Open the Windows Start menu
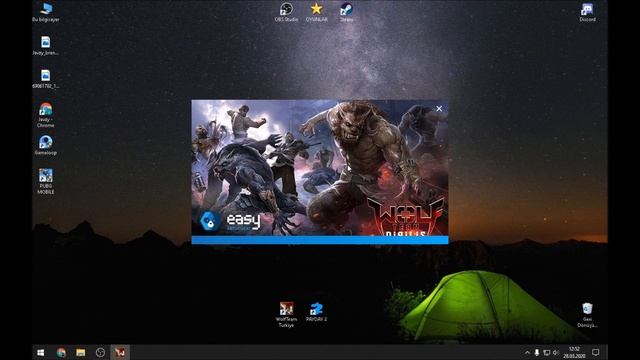The height and width of the screenshot is (360, 640). click(40, 352)
